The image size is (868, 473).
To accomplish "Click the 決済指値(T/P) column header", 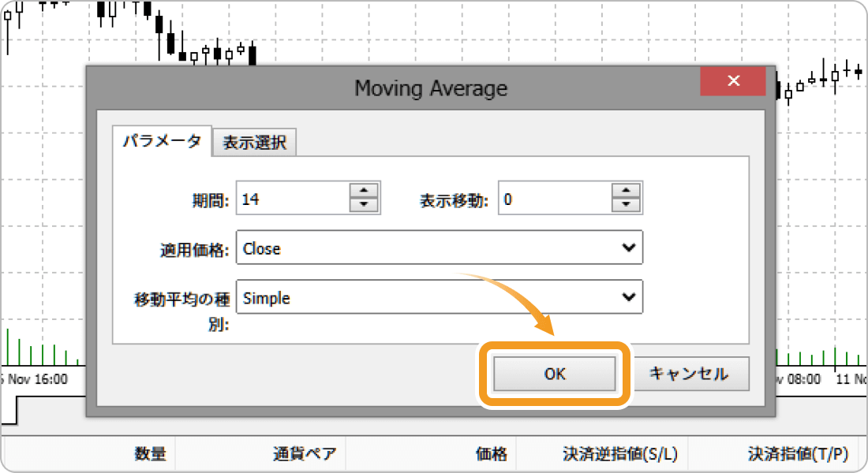I will [x=798, y=454].
